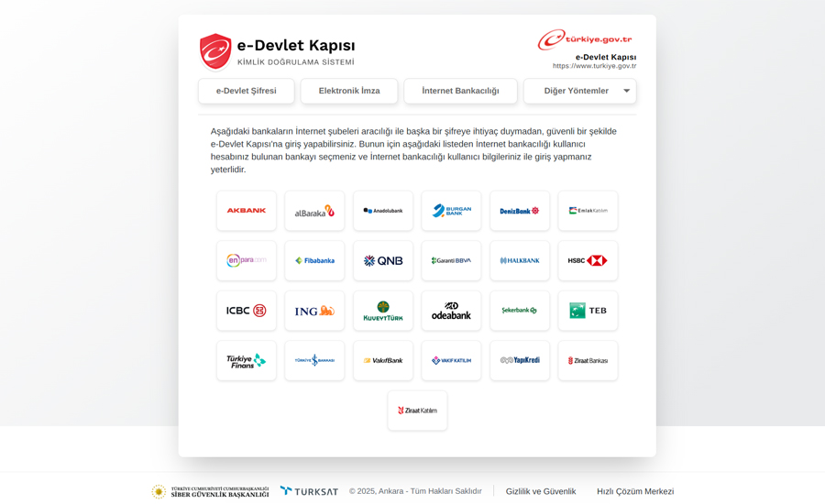Image resolution: width=825 pixels, height=504 pixels.
Task: Select the İnternet Bankacılığı tab
Action: pos(460,91)
